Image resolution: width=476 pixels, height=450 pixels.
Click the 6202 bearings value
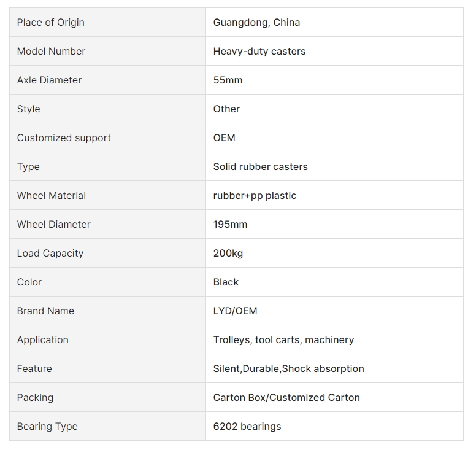[247, 426]
